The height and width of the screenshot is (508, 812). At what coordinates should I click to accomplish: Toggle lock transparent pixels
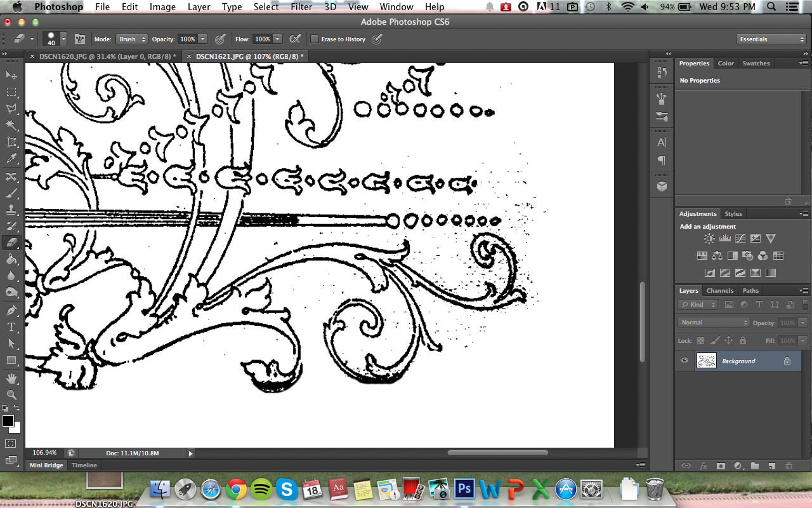(x=700, y=341)
